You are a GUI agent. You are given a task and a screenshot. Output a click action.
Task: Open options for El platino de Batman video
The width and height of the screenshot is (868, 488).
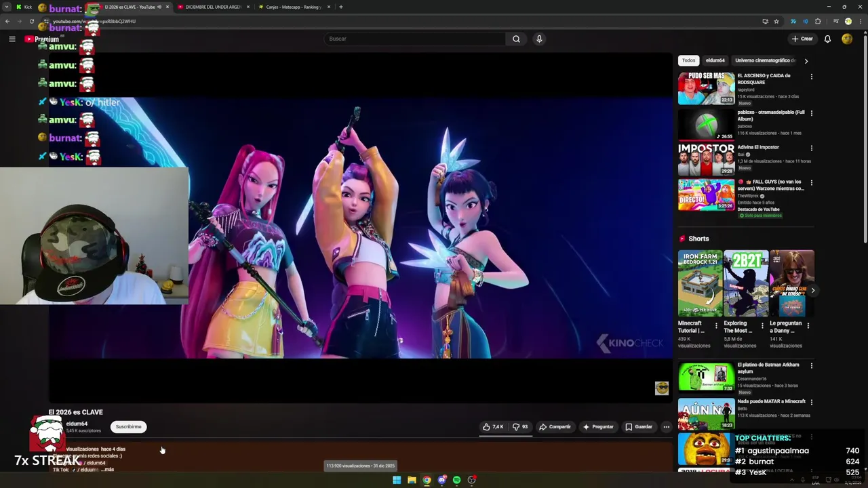pos(811,366)
